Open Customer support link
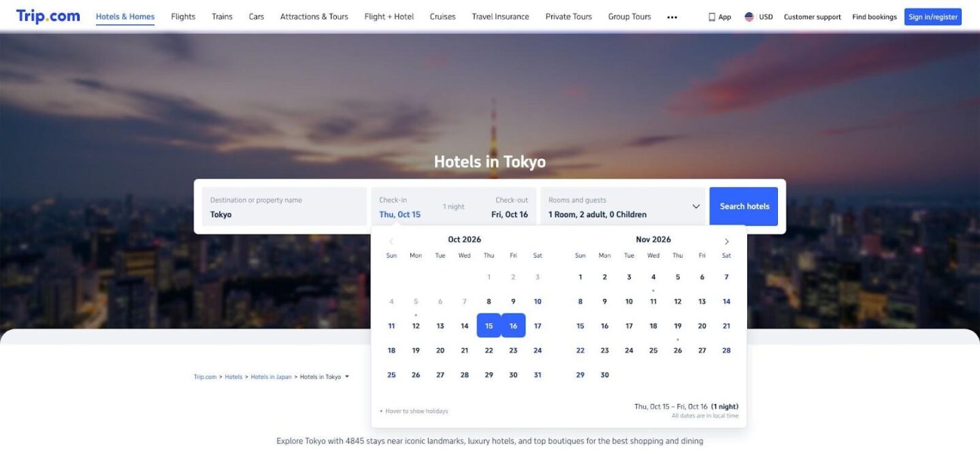 tap(813, 17)
